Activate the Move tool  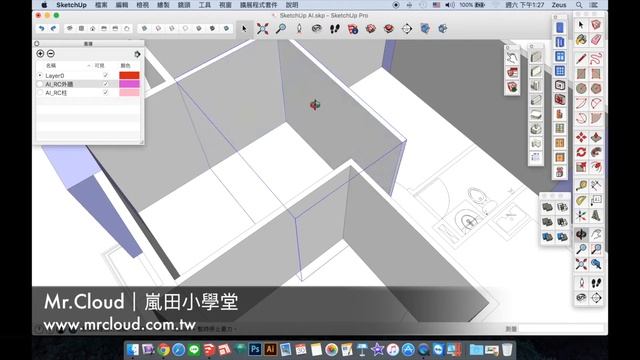coord(581,138)
